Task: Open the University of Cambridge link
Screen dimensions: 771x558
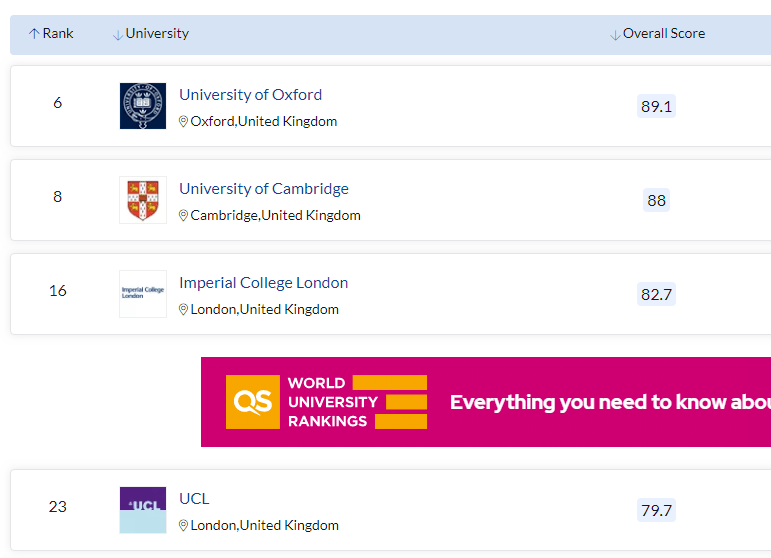Action: 264,189
